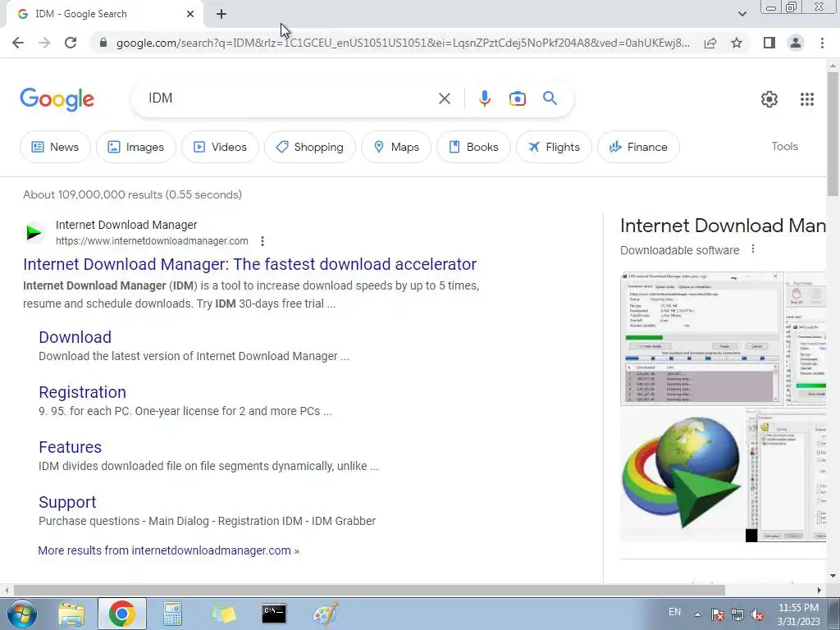Show hidden system tray icons
840x630 pixels.
pyautogui.click(x=697, y=614)
